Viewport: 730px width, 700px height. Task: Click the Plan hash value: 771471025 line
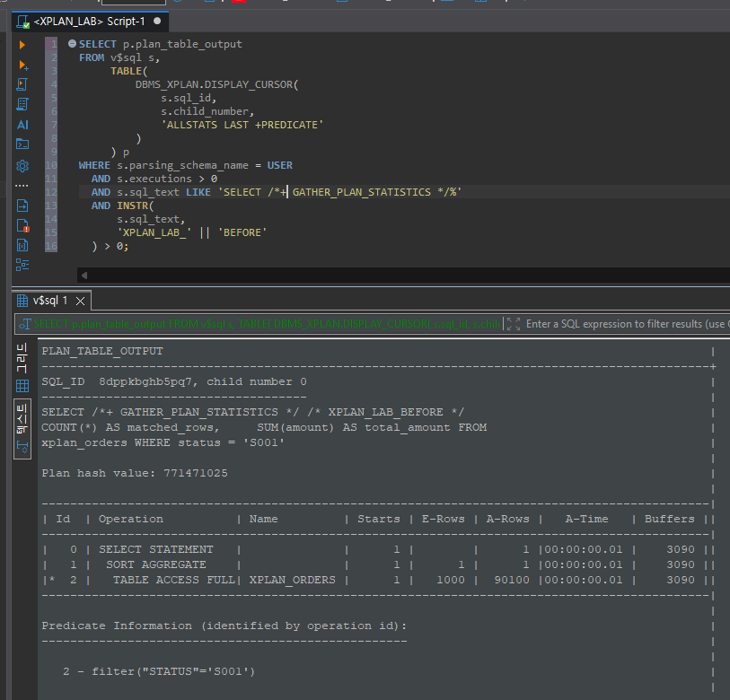[135, 473]
